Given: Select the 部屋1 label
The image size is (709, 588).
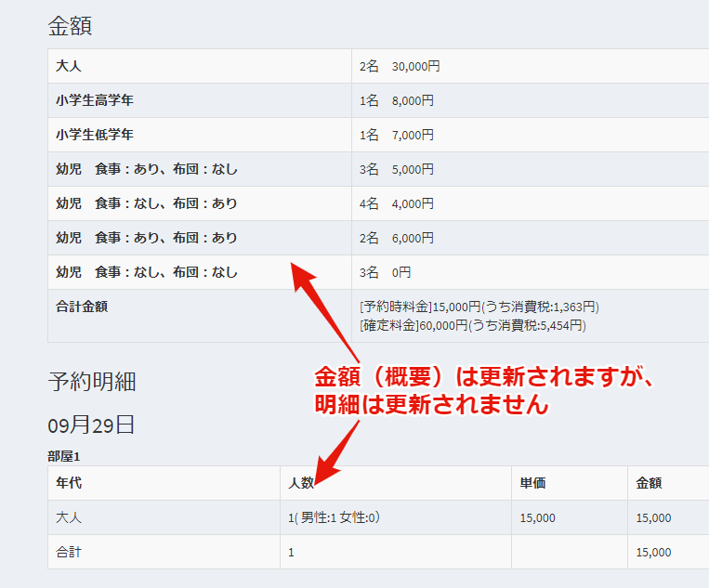Looking at the screenshot, I should click(64, 456).
